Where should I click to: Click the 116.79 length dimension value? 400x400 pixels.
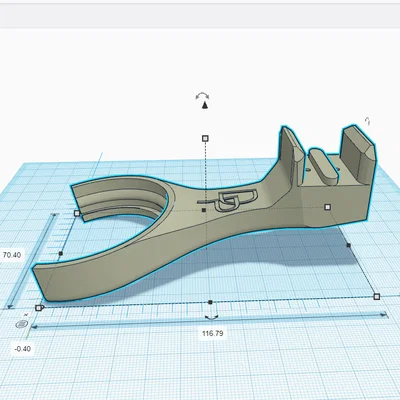(213, 333)
